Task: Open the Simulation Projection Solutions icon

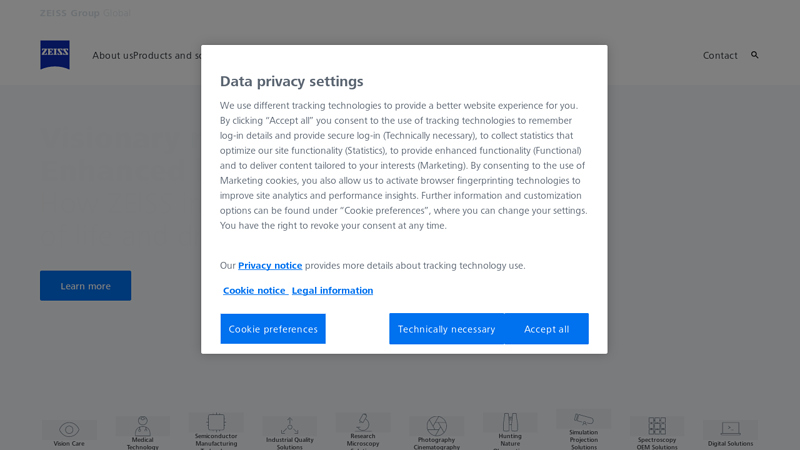Action: (583, 419)
